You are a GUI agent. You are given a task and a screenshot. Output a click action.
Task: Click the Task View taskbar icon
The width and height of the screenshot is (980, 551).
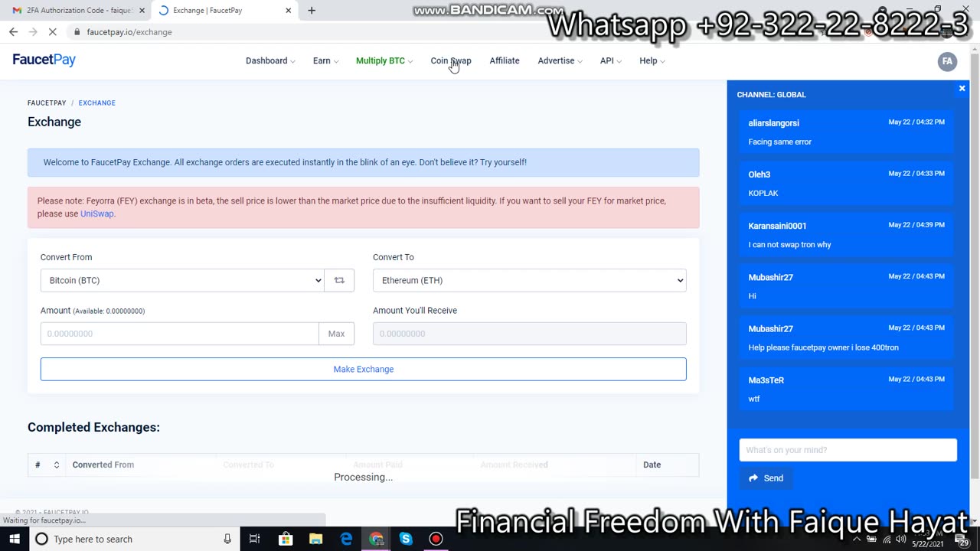point(255,539)
